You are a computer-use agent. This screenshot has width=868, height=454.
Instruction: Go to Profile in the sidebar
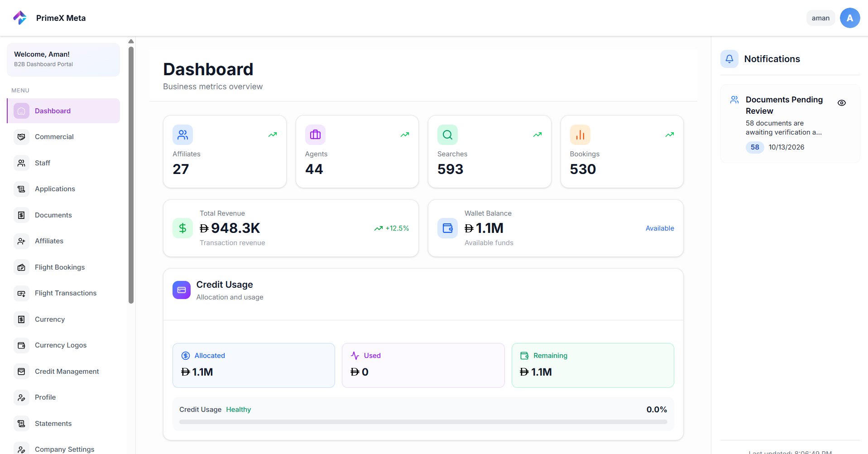coord(63,397)
